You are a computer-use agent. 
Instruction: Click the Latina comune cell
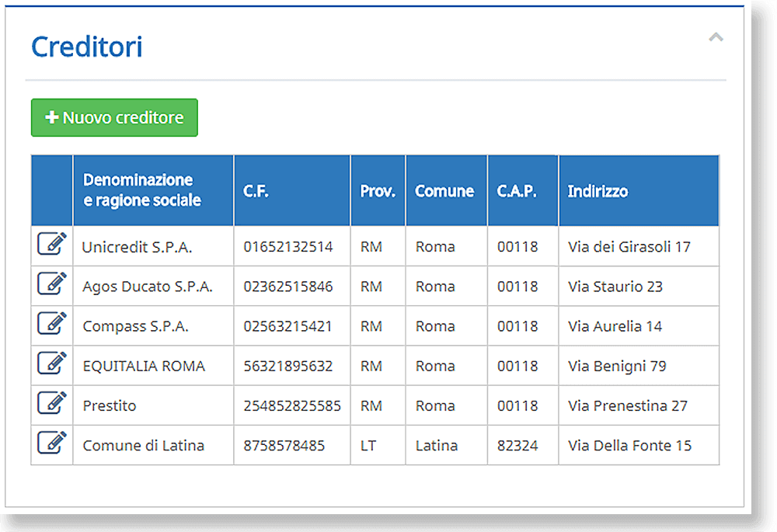[x=447, y=445]
